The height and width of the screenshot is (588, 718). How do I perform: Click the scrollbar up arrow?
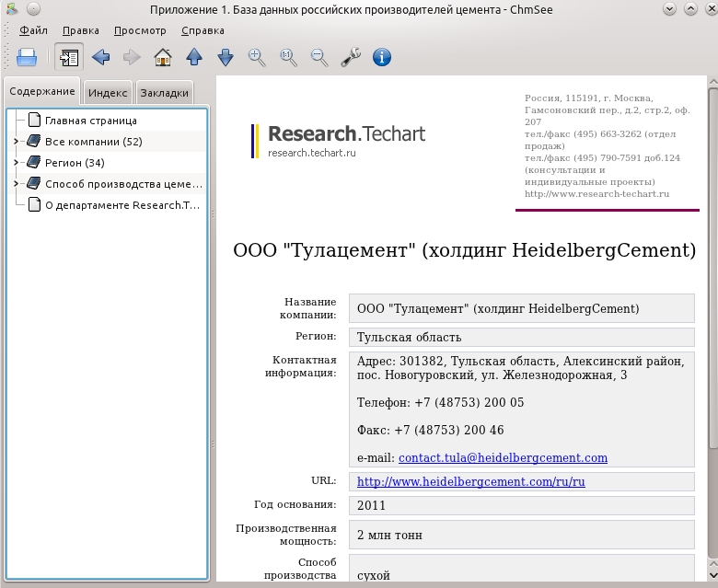pyautogui.click(x=713, y=82)
